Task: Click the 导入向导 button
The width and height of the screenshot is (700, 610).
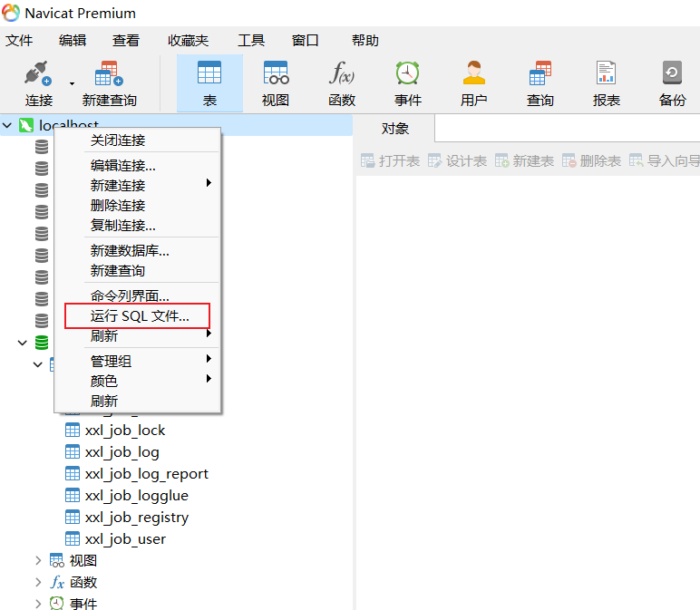Action: point(665,160)
